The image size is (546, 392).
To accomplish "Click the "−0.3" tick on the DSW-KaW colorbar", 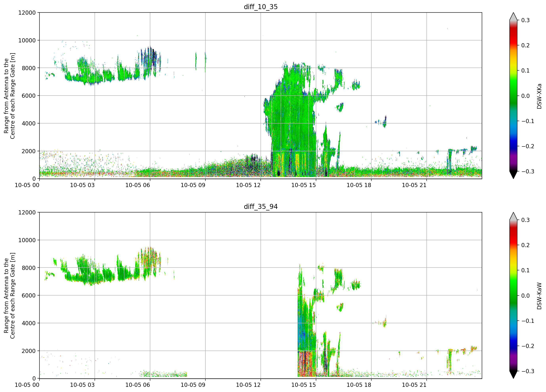I will tap(528, 371).
